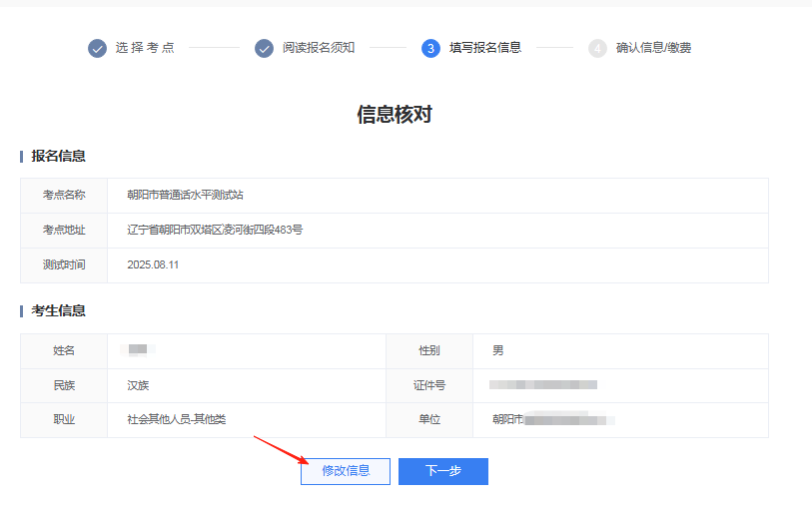Click the 报名信息 section header
The height and width of the screenshot is (513, 812).
point(58,156)
